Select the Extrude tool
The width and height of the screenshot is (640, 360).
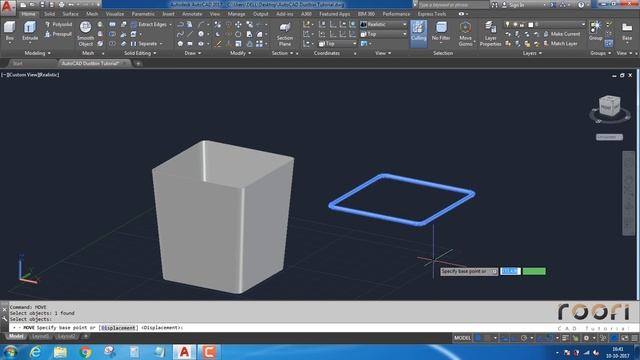tap(30, 31)
